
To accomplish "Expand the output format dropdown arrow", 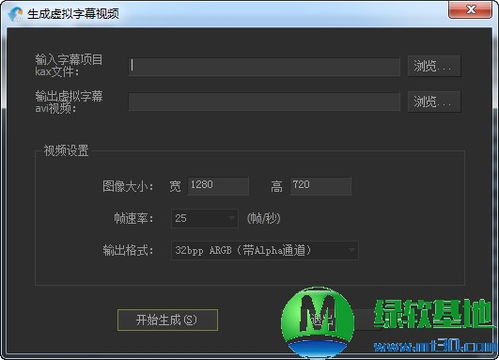I will [351, 250].
